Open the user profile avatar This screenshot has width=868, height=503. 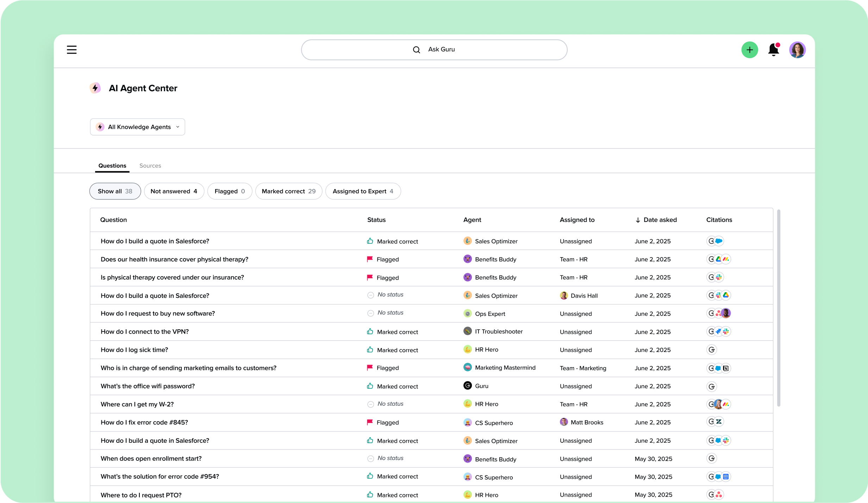click(x=797, y=50)
